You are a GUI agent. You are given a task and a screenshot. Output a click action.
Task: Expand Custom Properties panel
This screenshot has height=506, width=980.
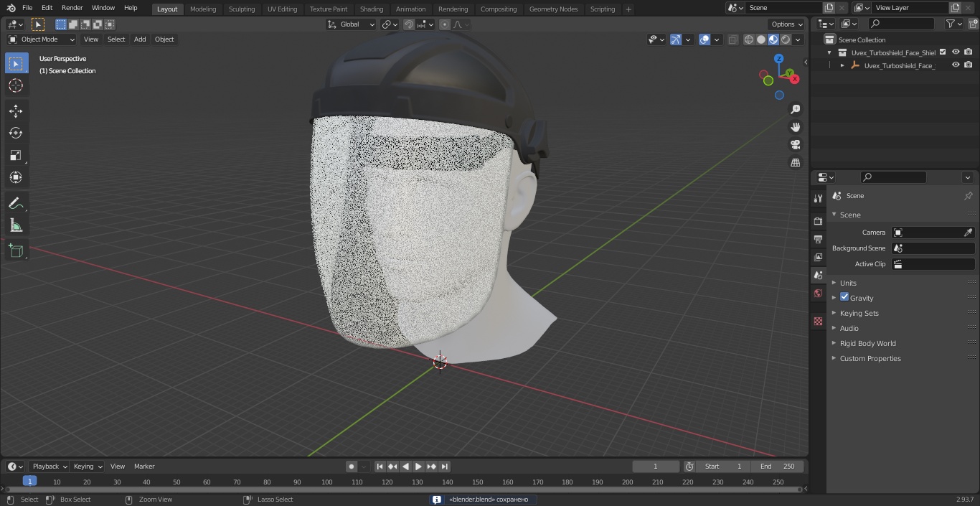click(x=870, y=358)
